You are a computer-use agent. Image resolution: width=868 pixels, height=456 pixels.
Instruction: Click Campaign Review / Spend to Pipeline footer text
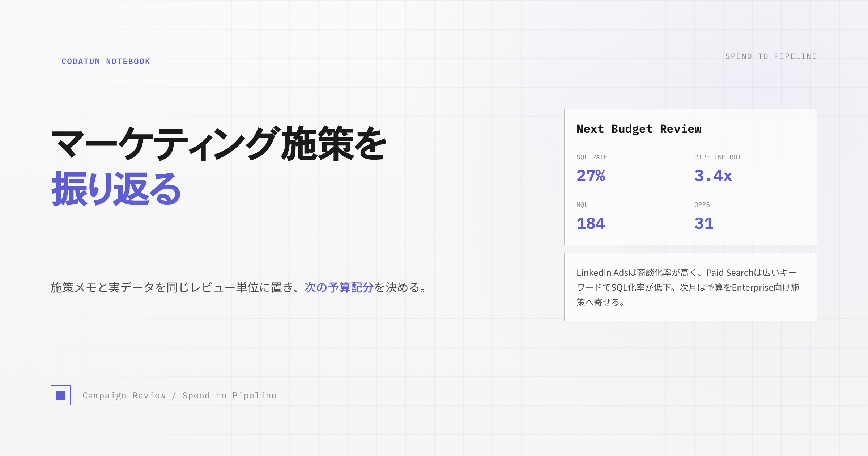[x=179, y=396]
